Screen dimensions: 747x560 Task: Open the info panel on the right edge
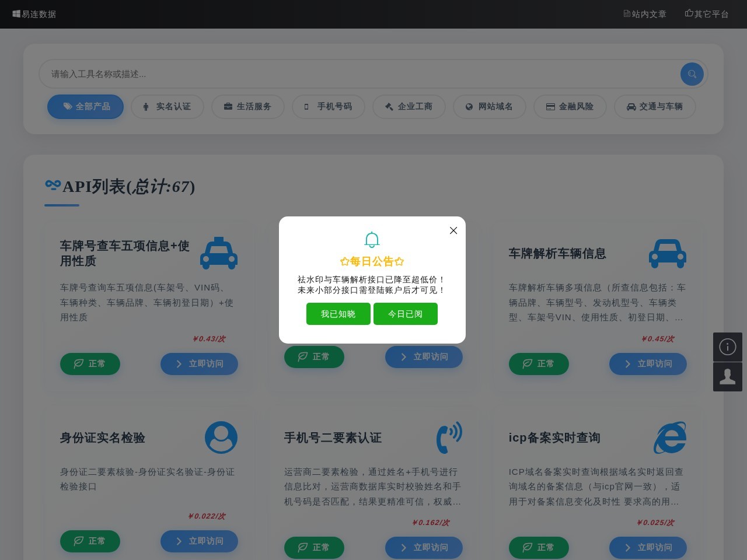[728, 346]
